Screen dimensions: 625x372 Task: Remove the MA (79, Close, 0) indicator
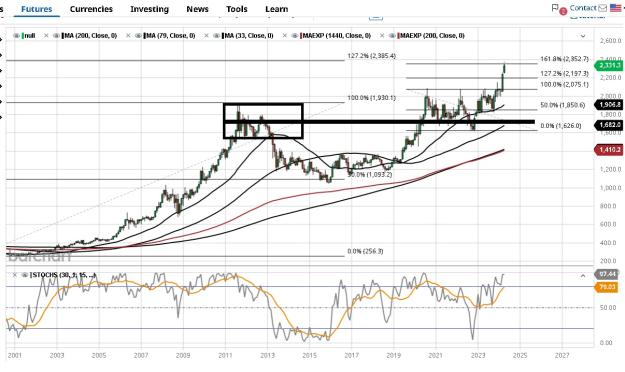[x=206, y=36]
